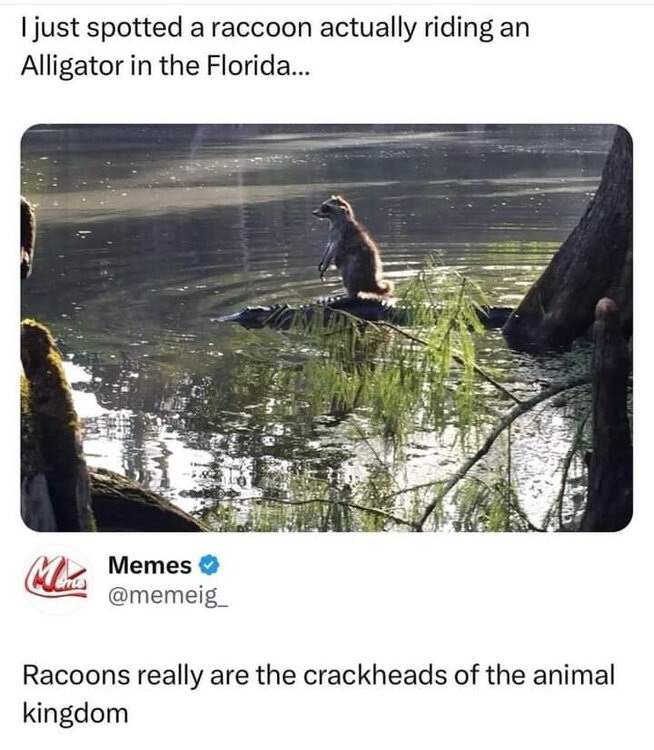Open the Memes profile avatar

tap(56, 580)
